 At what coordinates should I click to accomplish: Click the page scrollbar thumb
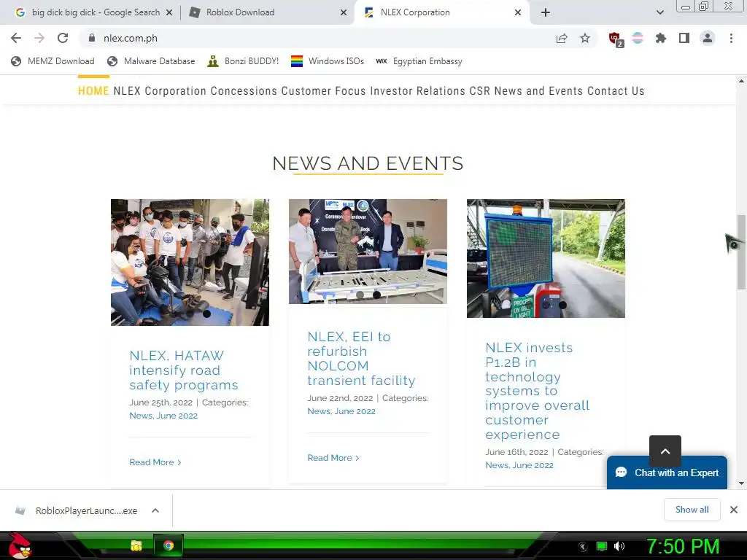coord(741,252)
